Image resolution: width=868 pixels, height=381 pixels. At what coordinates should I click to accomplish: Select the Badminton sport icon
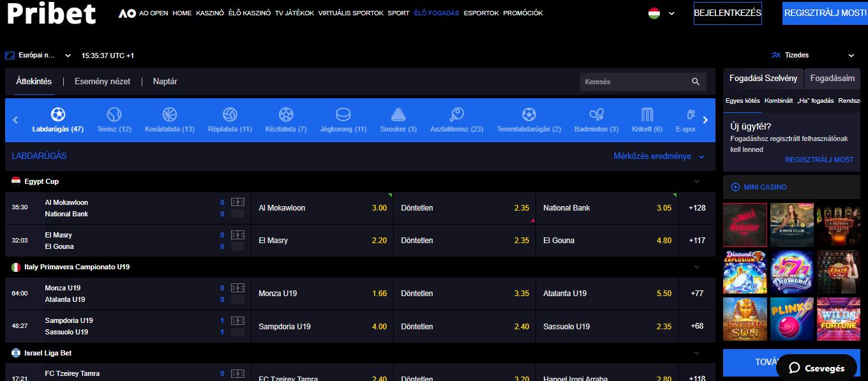(597, 114)
